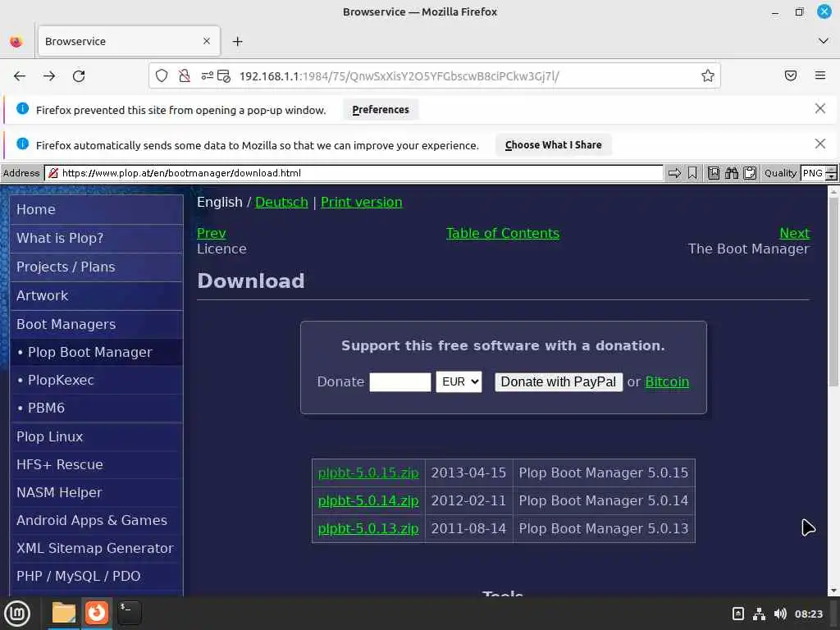This screenshot has height=630, width=840.
Task: Open PBM6 sidebar entry
Action: point(97,409)
